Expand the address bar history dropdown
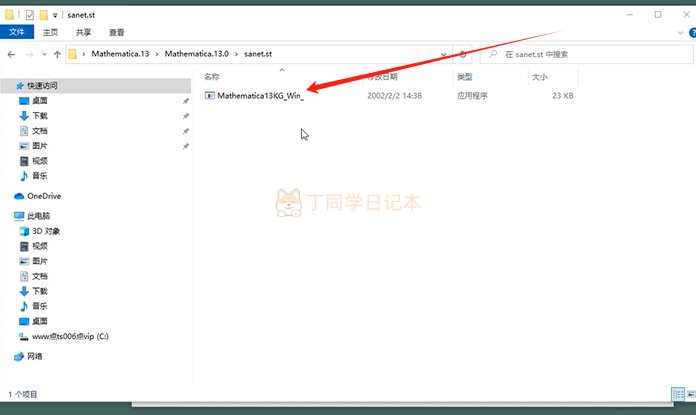Viewport: 696px width, 415px height. tap(443, 54)
